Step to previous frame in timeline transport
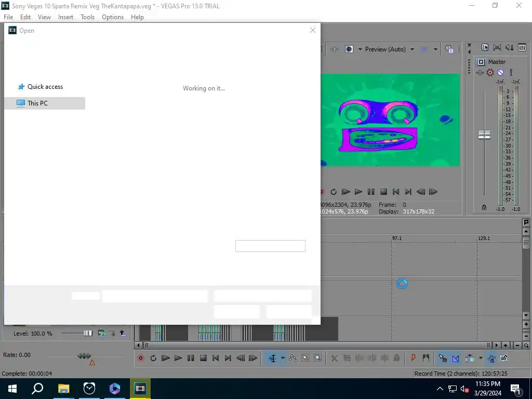The height and width of the screenshot is (399, 532). click(241, 358)
